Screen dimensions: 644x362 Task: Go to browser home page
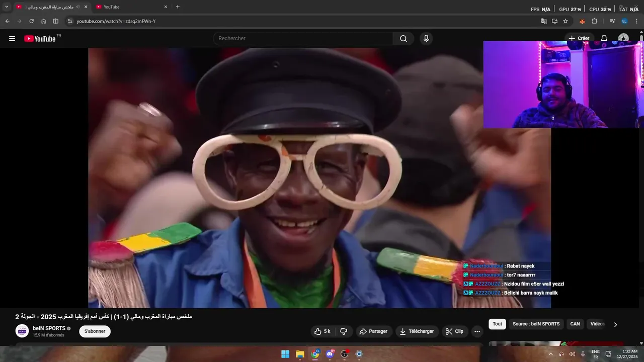43,21
